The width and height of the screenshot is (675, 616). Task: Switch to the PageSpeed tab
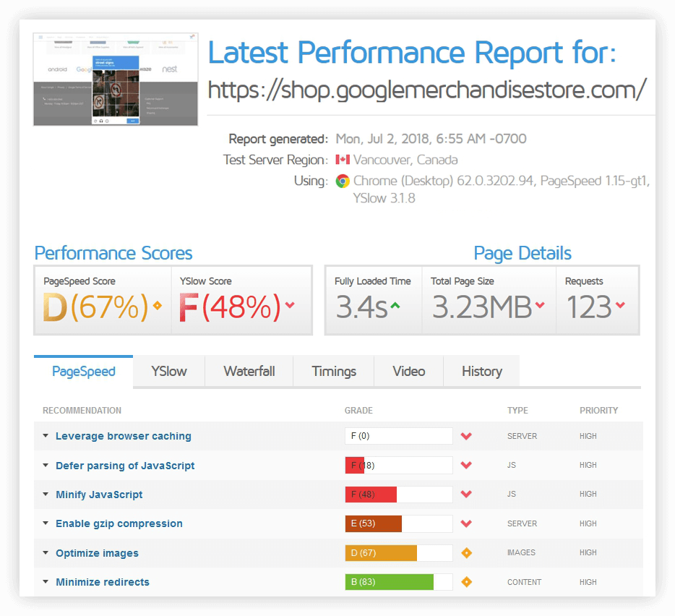pyautogui.click(x=84, y=372)
